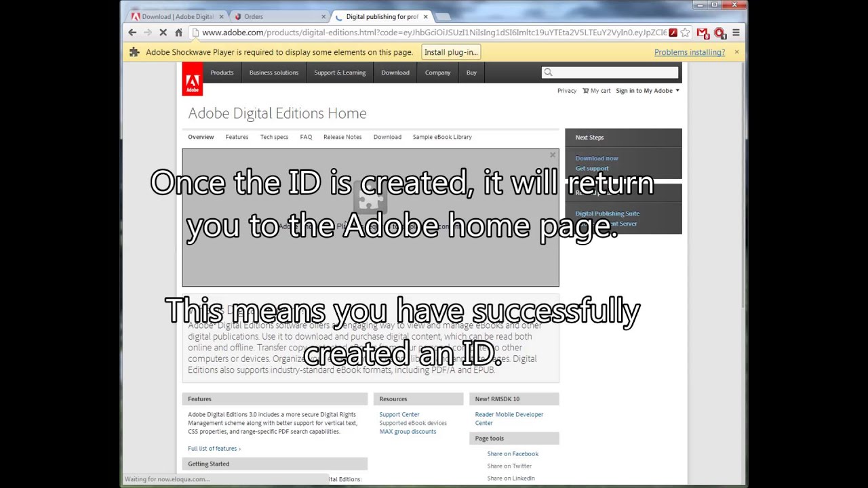Select the Overview sub-tab
868x488 pixels.
click(201, 137)
